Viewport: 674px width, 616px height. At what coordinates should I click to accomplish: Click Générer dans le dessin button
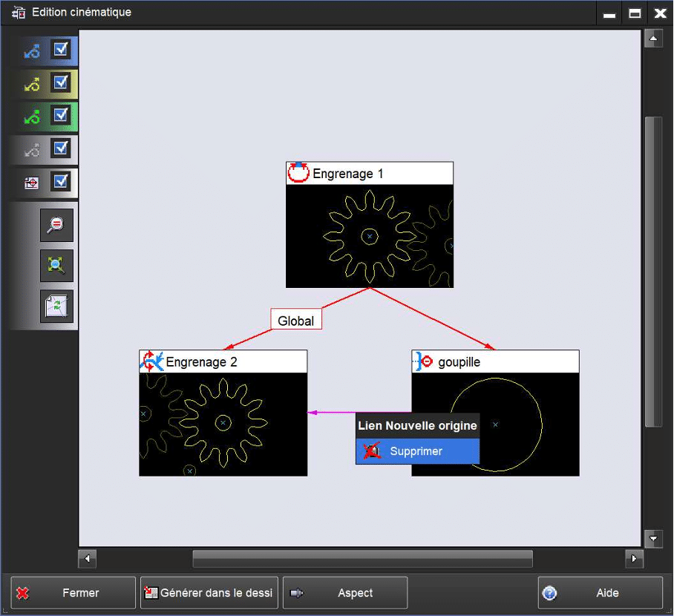209,593
